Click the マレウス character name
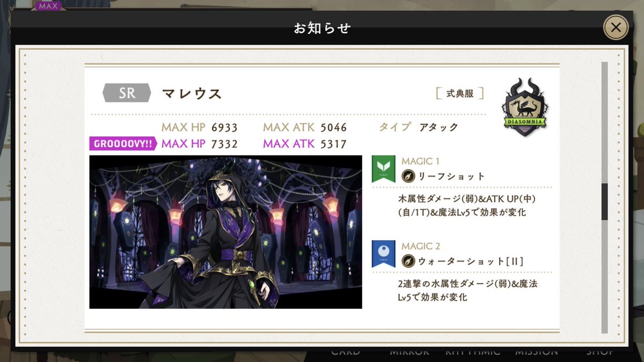The width and height of the screenshot is (644, 362). coord(192,93)
